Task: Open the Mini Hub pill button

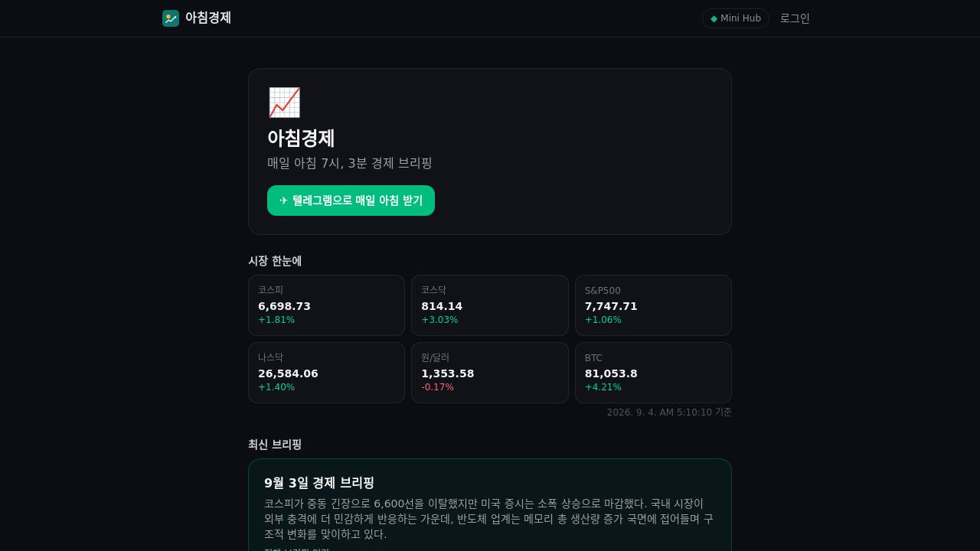Action: 736,18
